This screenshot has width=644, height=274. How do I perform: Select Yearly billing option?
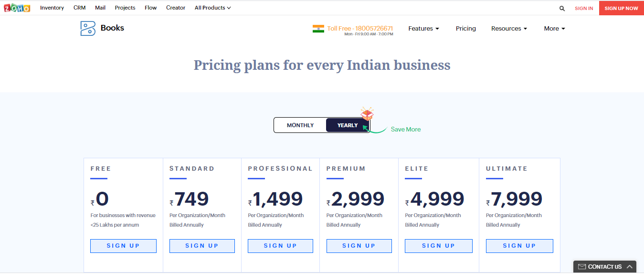coord(348,125)
